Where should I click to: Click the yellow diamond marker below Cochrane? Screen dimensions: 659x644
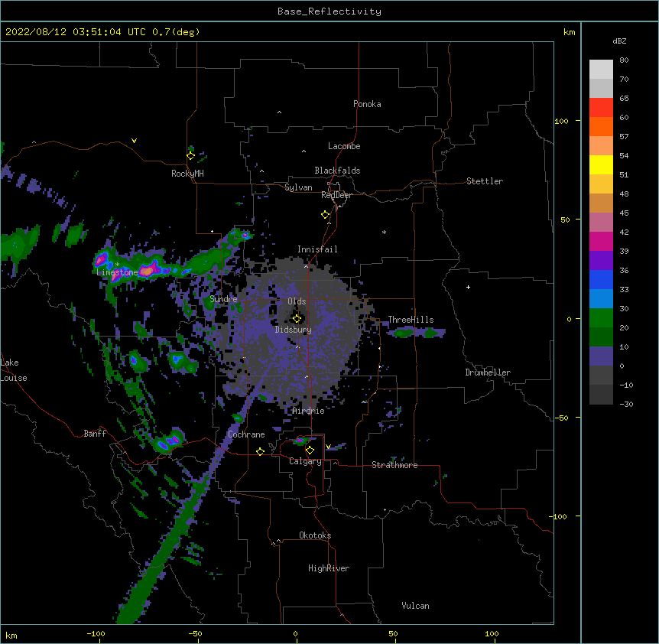coord(260,451)
